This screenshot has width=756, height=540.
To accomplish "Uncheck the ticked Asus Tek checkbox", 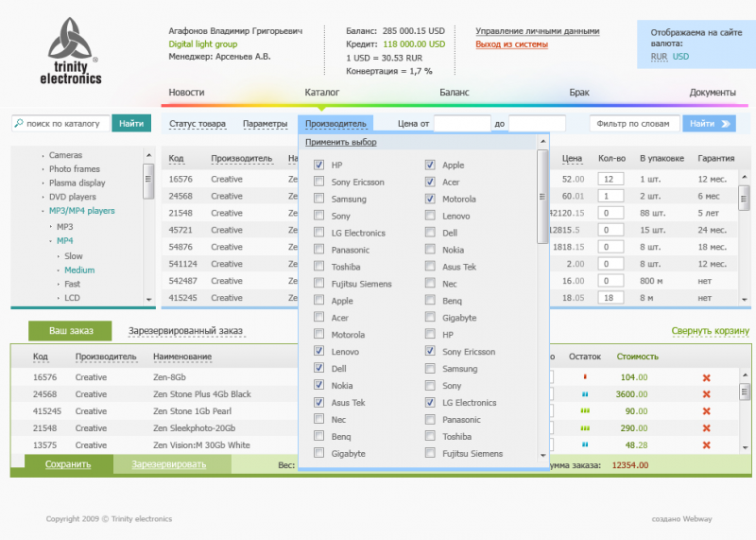I will click(318, 402).
